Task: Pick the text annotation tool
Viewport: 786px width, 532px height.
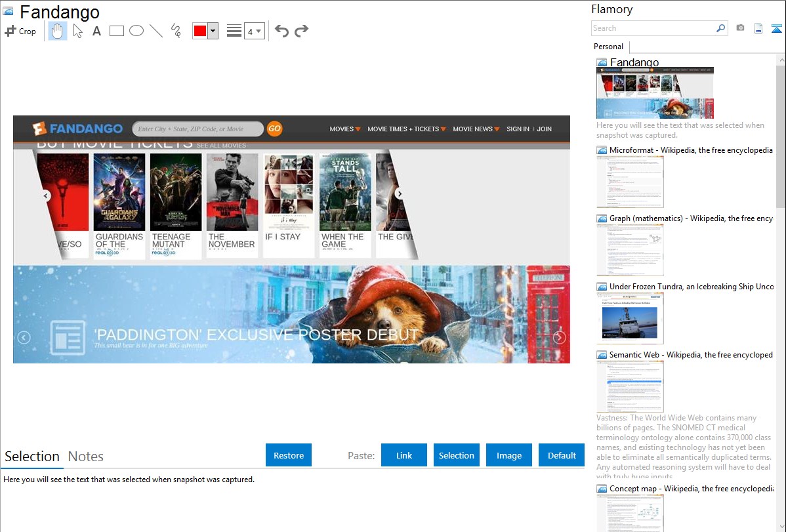Action: coord(96,31)
